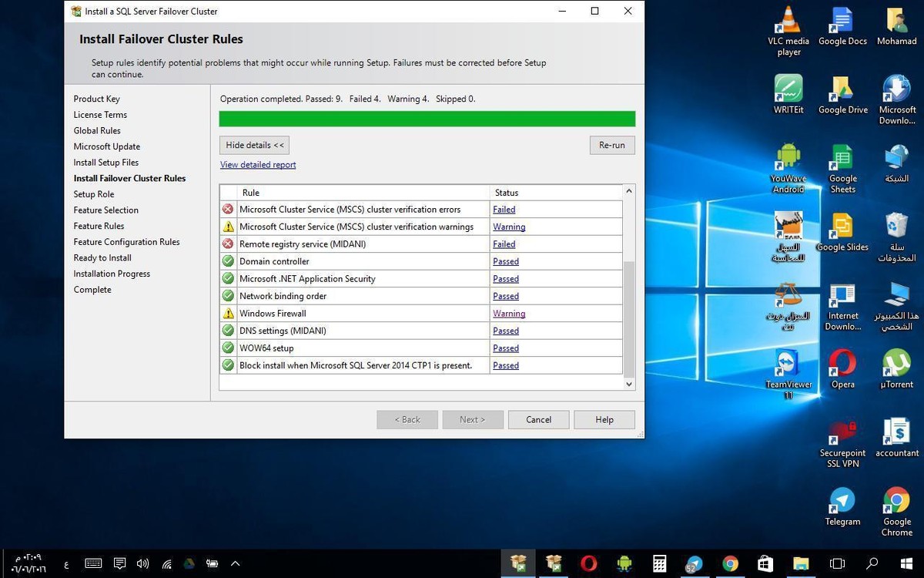Open Warning status for Windows Firewall

tap(509, 314)
